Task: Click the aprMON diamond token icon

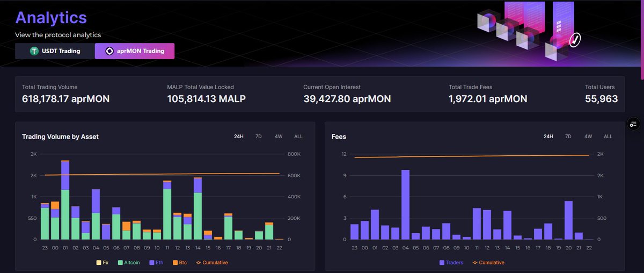Action: tap(109, 52)
